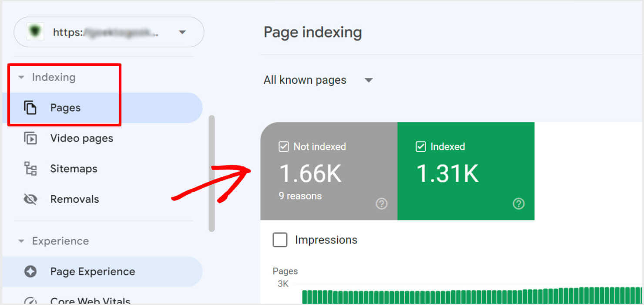The image size is (644, 305).
Task: Open the Not indexed help tooltip icon
Action: [x=382, y=203]
